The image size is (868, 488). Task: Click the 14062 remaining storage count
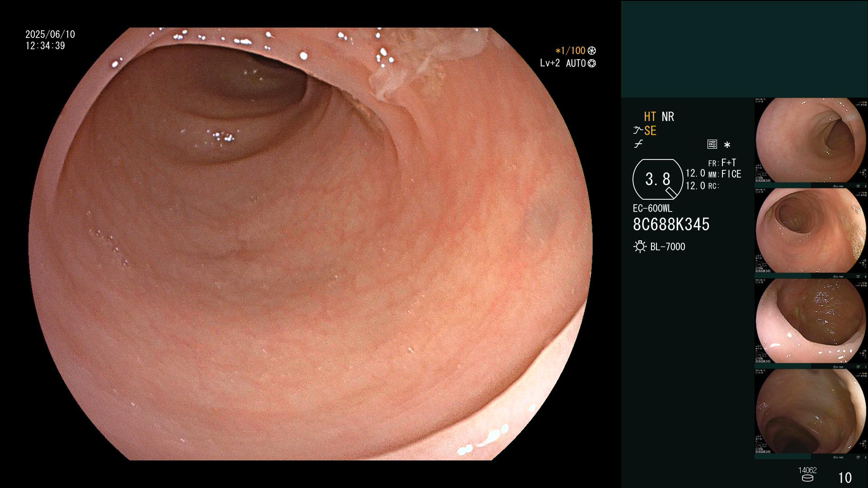click(807, 470)
